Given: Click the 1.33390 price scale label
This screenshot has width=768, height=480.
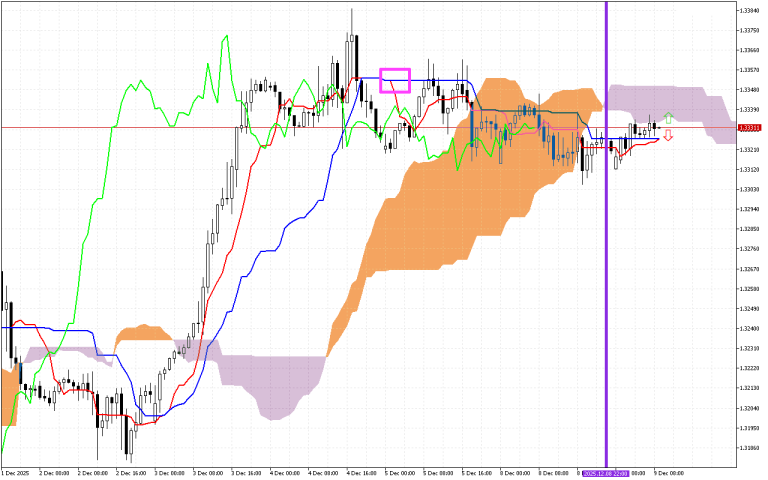Looking at the screenshot, I should coord(749,110).
